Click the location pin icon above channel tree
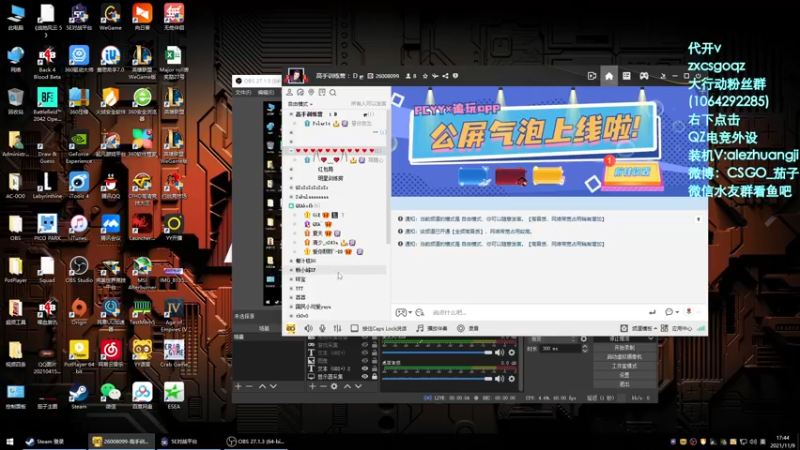The height and width of the screenshot is (450, 800). pyautogui.click(x=311, y=92)
